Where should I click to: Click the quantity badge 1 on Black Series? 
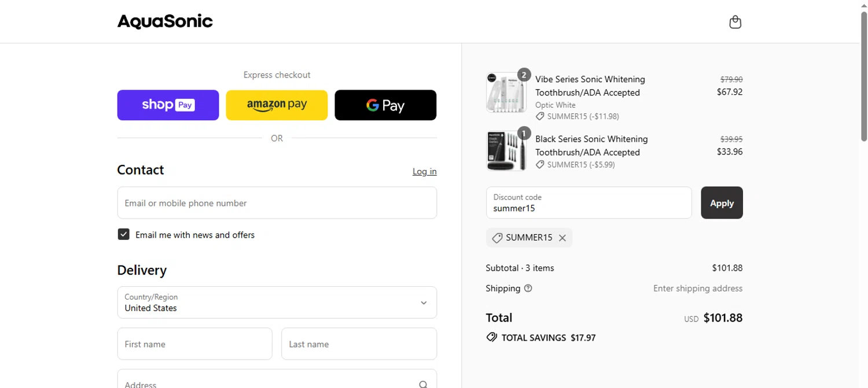524,134
